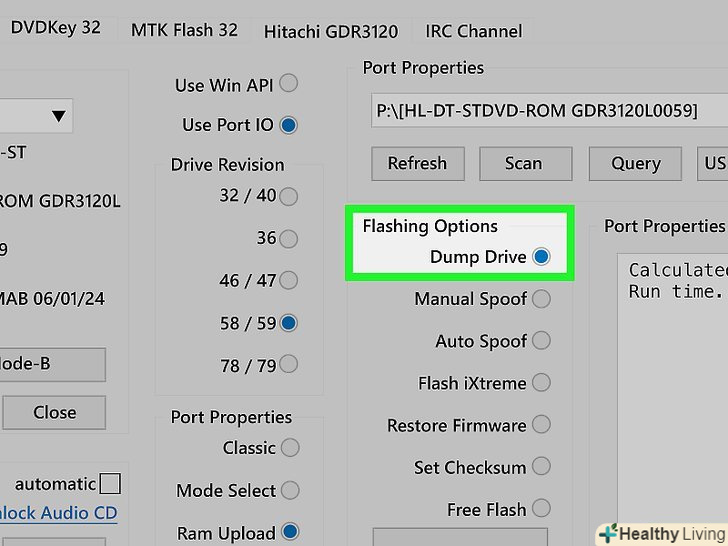Select the Restore Firmware option
This screenshot has height=546, width=728.
tap(541, 424)
